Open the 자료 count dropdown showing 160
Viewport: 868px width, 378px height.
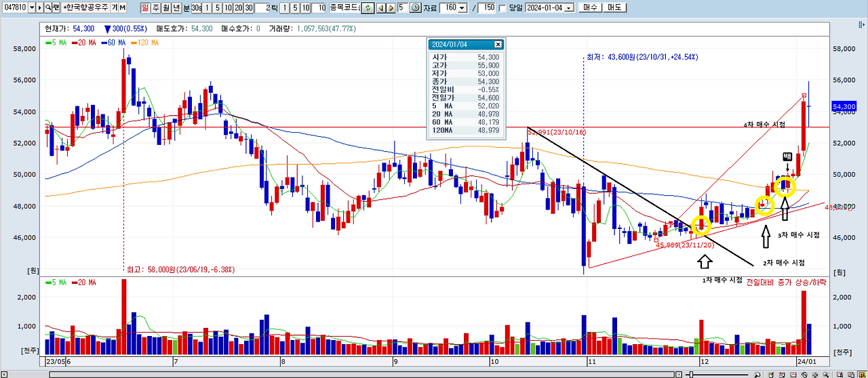[x=462, y=7]
